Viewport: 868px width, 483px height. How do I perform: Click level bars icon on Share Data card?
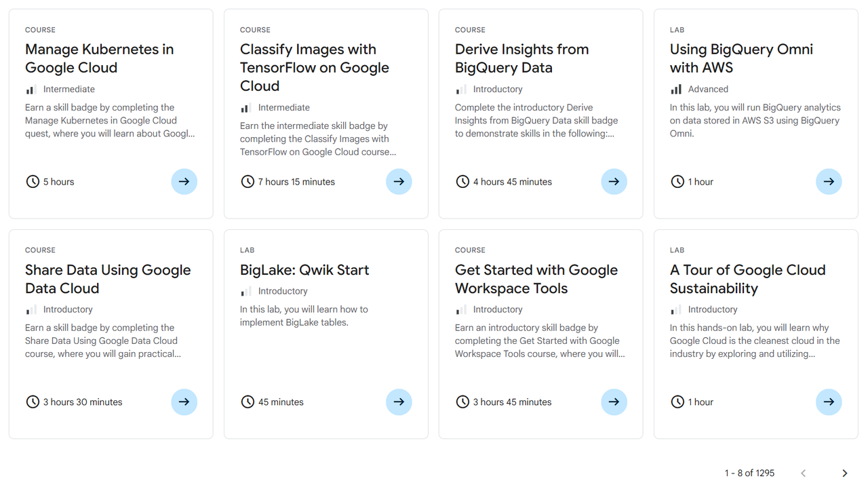pyautogui.click(x=31, y=310)
